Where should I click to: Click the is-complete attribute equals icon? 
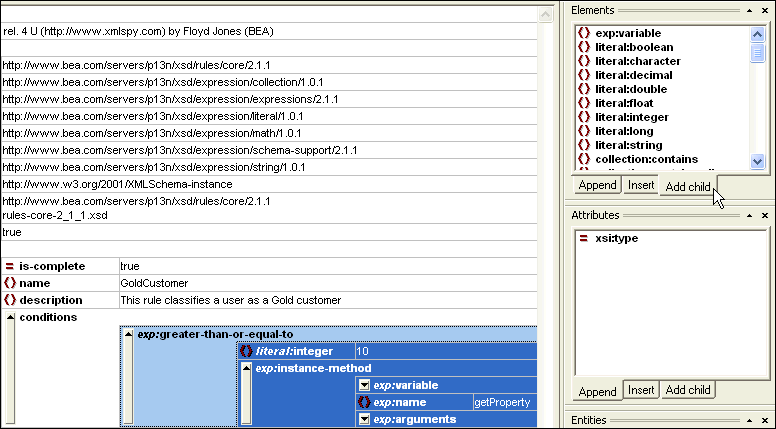pyautogui.click(x=9, y=266)
